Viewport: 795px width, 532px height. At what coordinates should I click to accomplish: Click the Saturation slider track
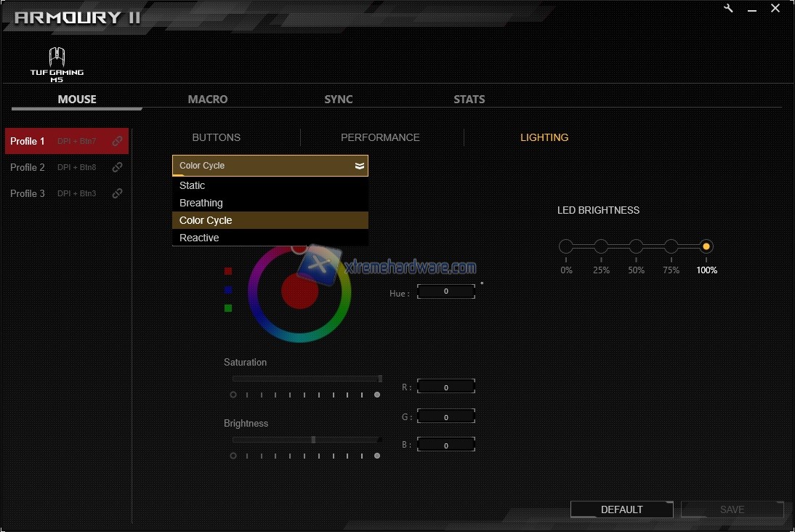(x=306, y=379)
